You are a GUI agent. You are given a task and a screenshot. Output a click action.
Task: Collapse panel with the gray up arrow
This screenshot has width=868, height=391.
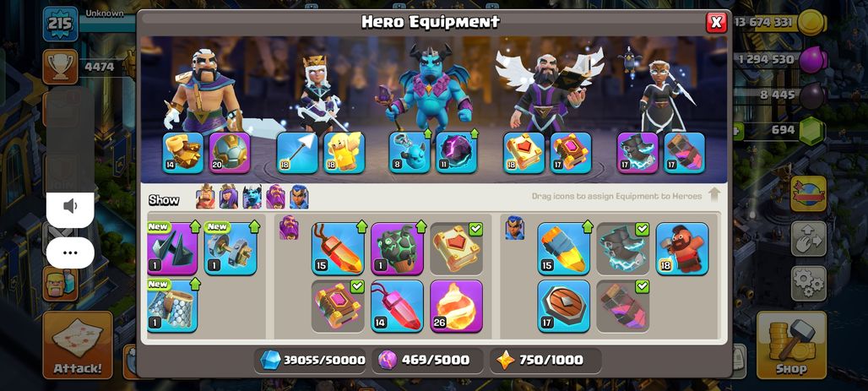(714, 195)
